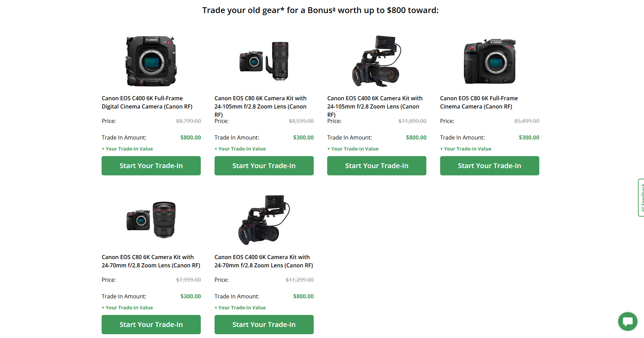Click the C80 with 24-70mm lens kit image
The width and height of the screenshot is (644, 338).
tap(151, 220)
